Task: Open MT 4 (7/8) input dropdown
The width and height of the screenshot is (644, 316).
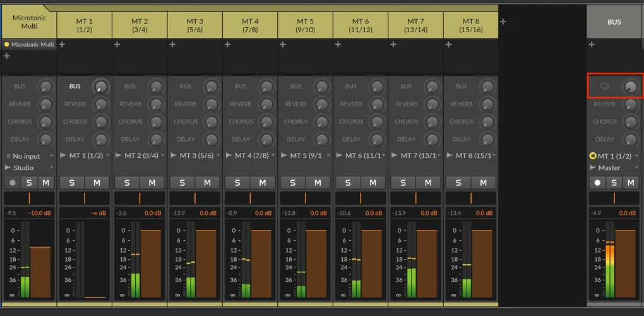Action: click(250, 155)
